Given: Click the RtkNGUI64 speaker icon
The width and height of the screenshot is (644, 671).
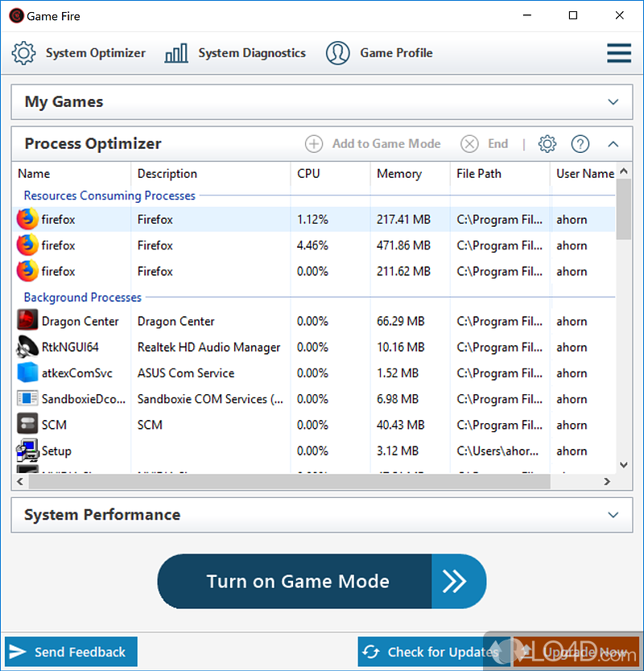Looking at the screenshot, I should click(x=27, y=347).
